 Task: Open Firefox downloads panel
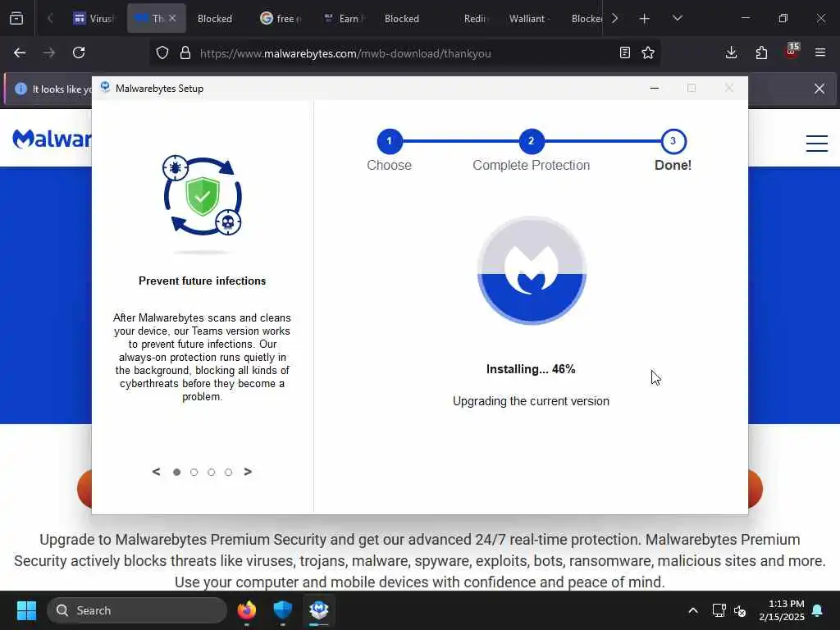[x=731, y=52]
